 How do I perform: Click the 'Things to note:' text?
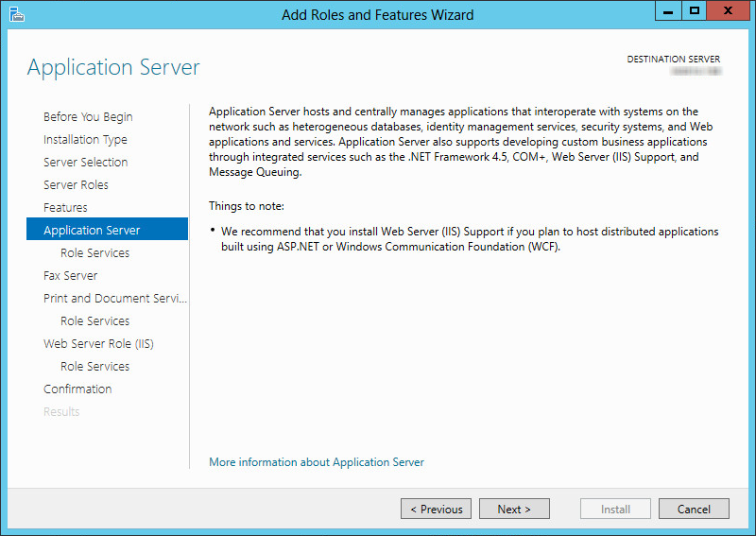247,206
